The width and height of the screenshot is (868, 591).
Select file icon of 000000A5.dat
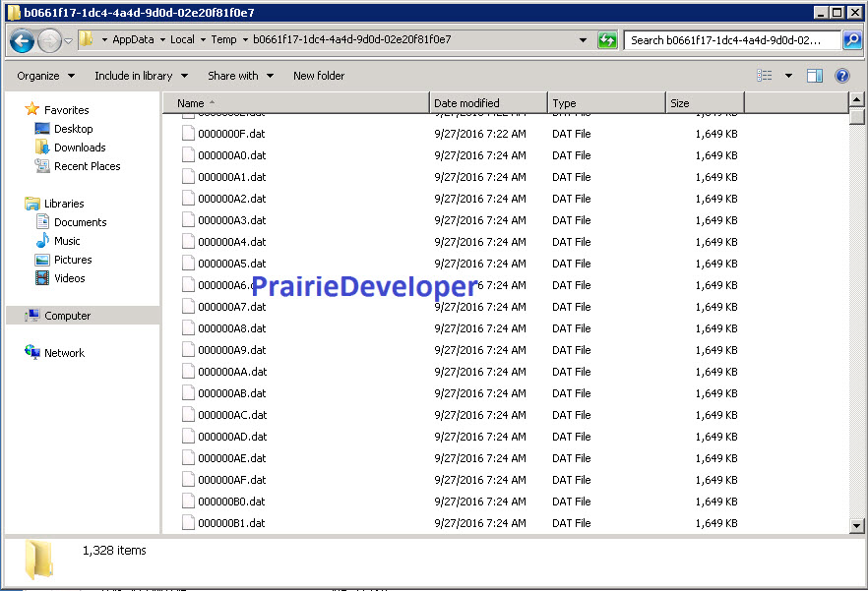[x=188, y=263]
